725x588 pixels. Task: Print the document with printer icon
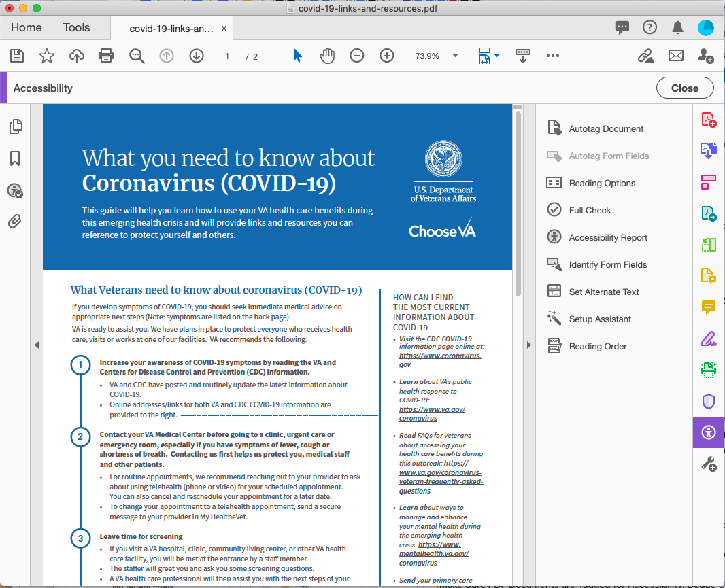tap(106, 56)
